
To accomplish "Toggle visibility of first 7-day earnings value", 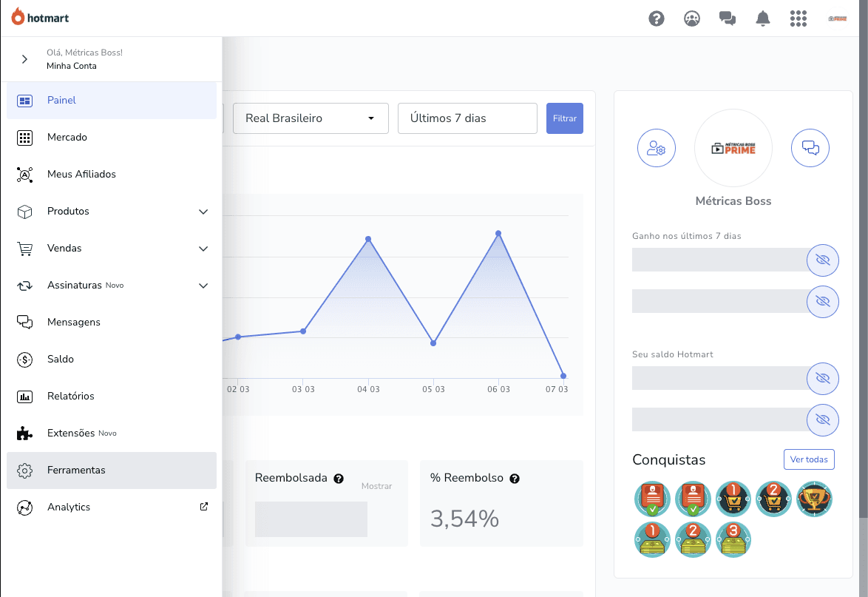I will [822, 260].
